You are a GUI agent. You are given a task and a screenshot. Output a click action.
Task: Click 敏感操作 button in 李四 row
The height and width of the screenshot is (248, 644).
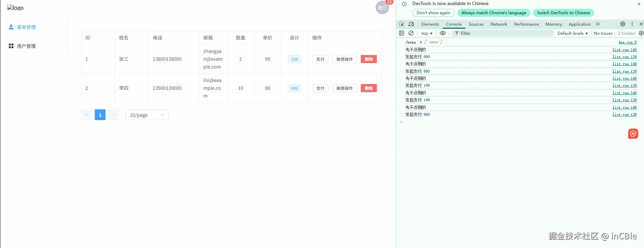[345, 88]
